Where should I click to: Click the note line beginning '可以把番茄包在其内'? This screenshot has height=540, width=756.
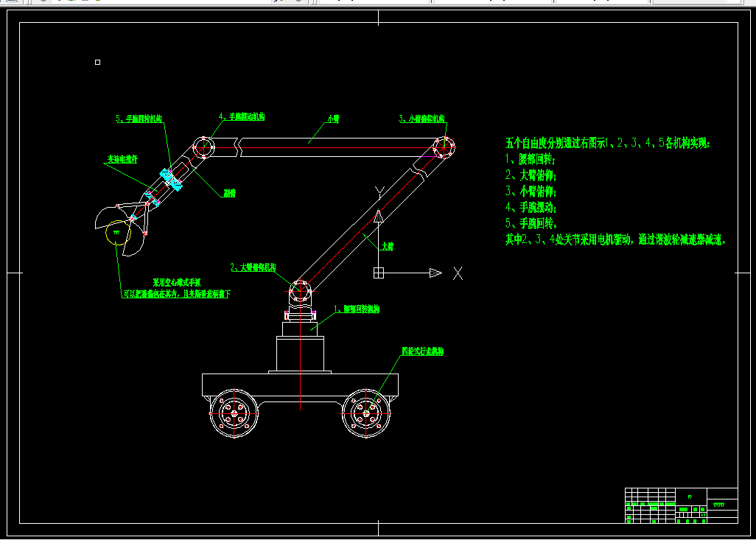pyautogui.click(x=175, y=293)
